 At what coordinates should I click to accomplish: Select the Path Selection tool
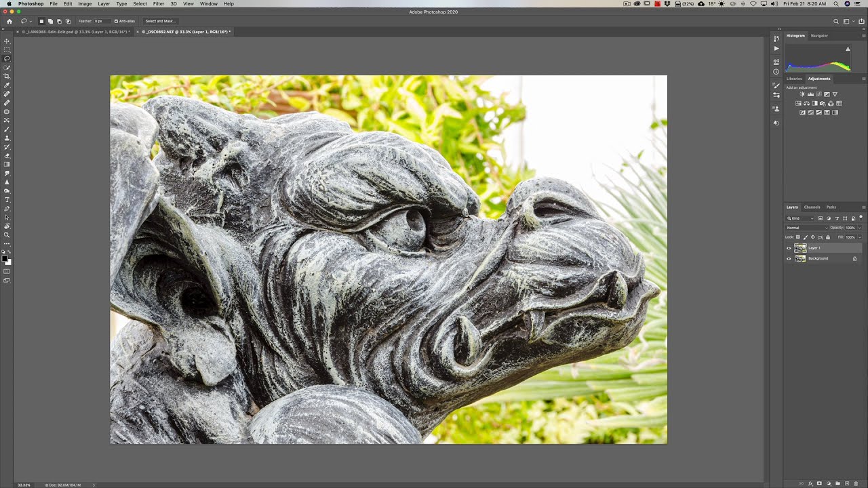pos(7,217)
